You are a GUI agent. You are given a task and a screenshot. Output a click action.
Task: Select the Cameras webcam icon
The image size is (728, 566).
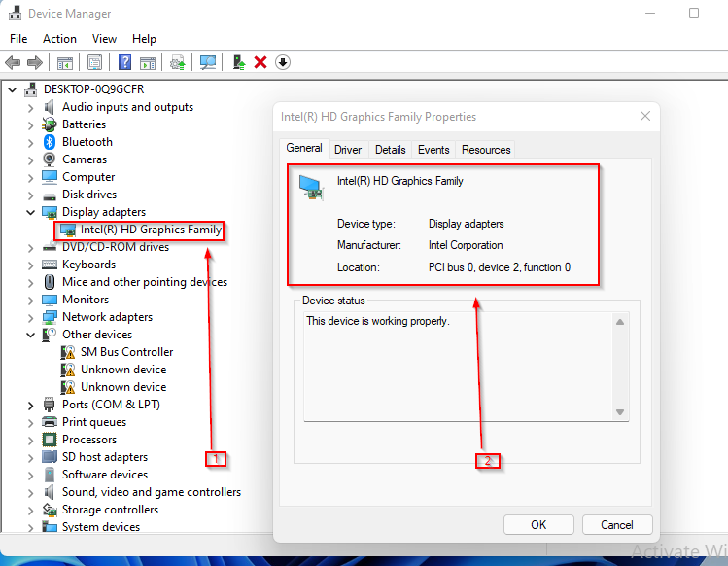(x=50, y=159)
